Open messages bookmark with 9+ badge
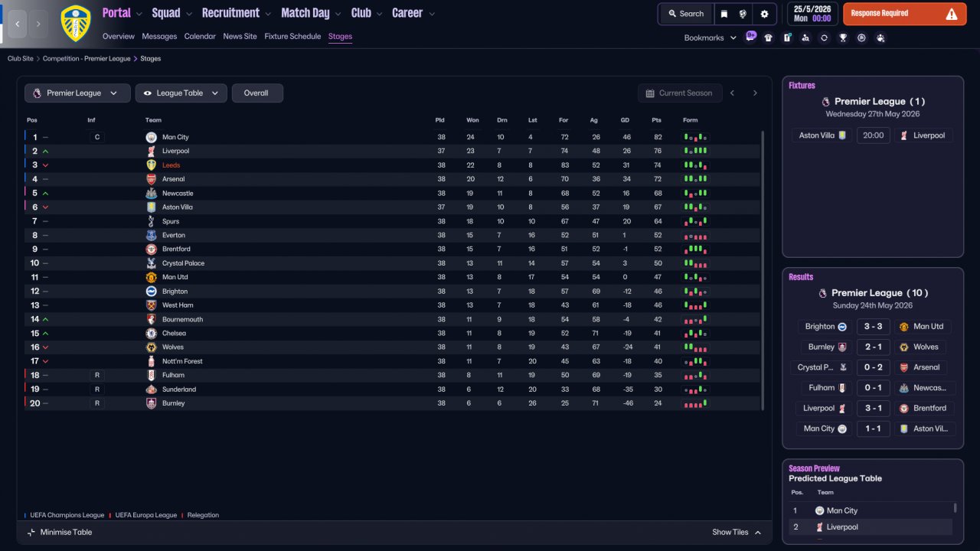 tap(750, 37)
